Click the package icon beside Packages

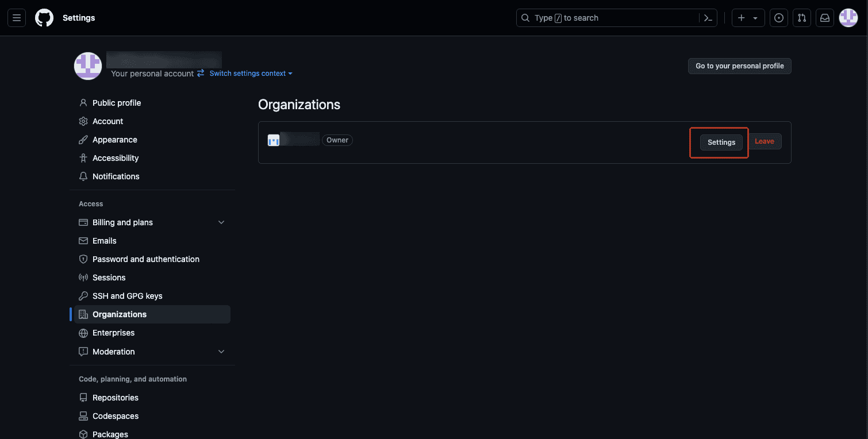[x=83, y=434]
